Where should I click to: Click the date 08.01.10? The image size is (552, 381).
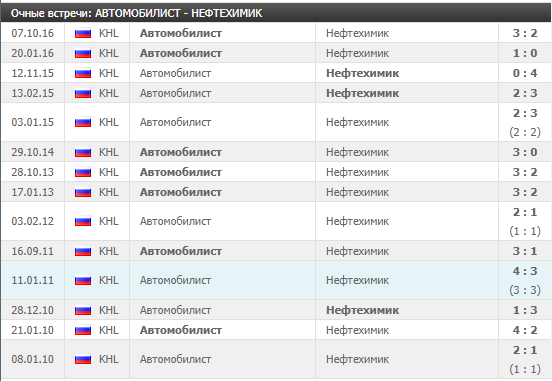(x=32, y=359)
